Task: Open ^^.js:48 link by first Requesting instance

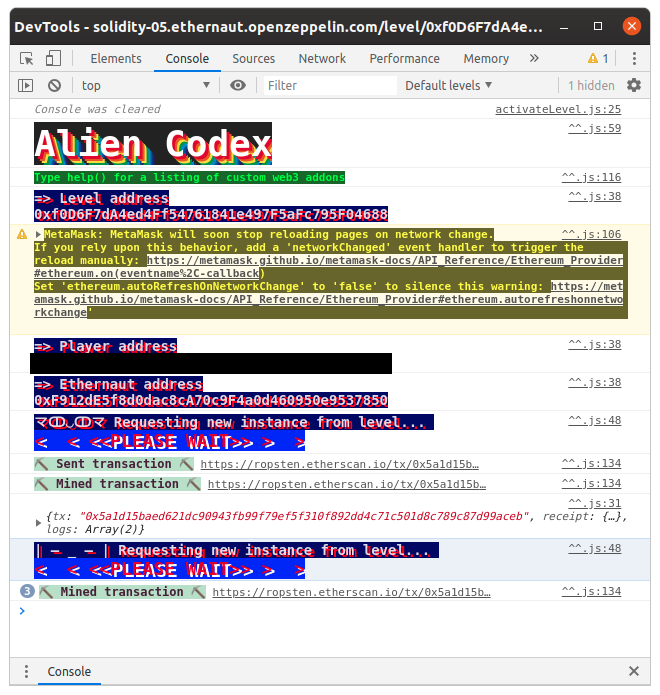Action: (x=594, y=420)
